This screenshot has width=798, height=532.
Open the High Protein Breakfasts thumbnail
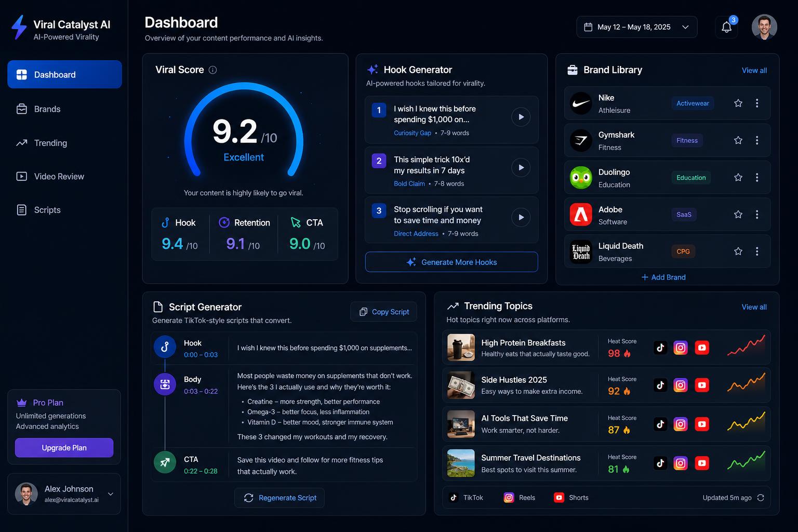[x=461, y=348]
